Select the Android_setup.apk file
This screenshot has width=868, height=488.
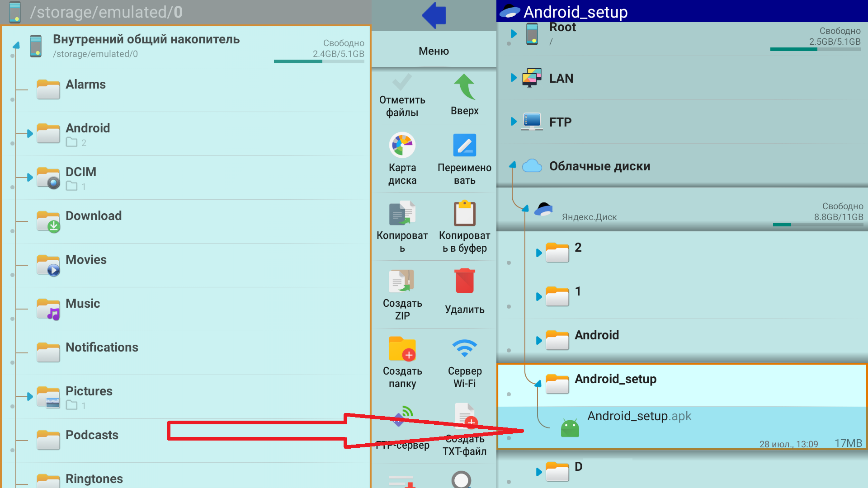tap(682, 427)
